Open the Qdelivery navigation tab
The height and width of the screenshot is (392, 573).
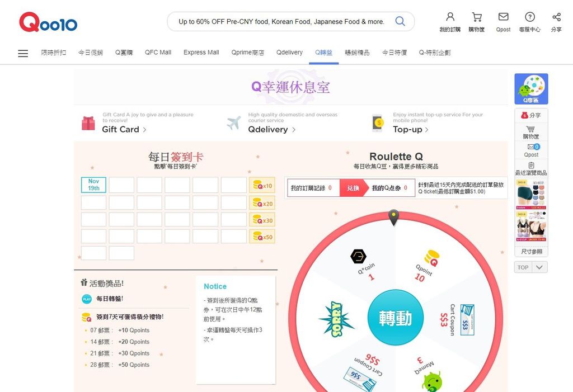click(x=289, y=53)
